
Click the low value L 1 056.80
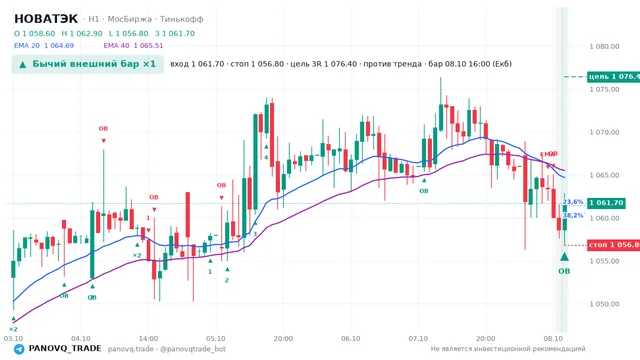[x=129, y=33]
